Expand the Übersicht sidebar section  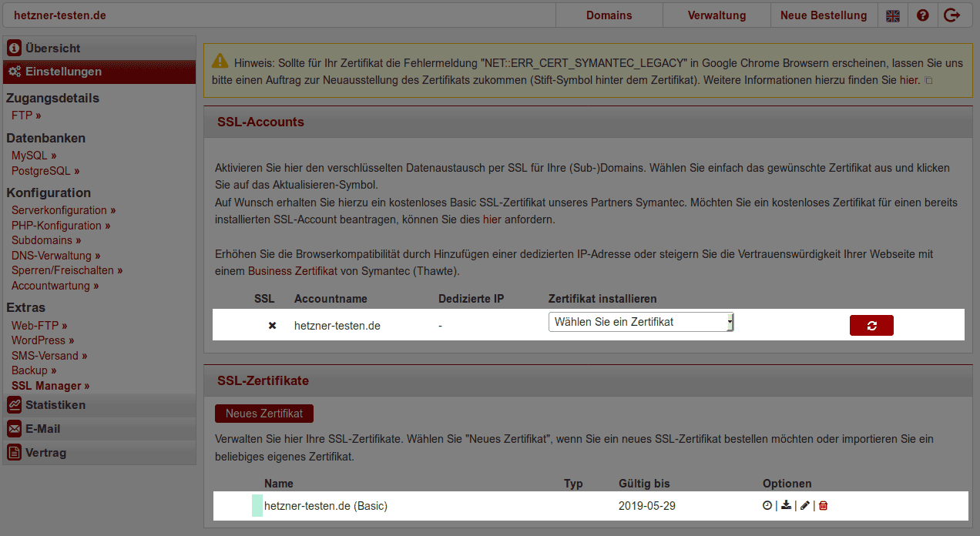pos(99,48)
